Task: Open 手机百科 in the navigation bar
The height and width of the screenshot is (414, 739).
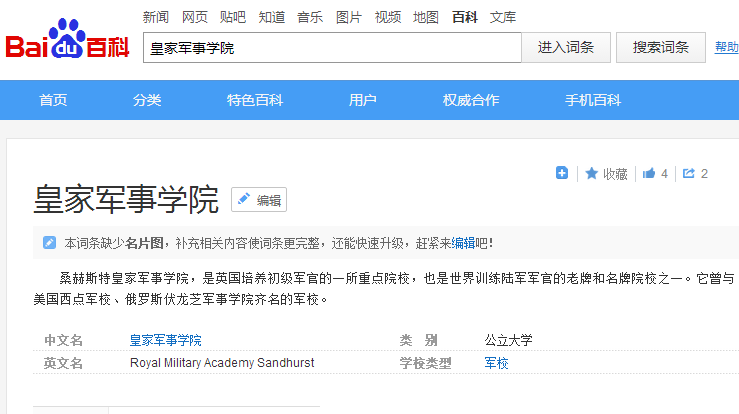Action: click(593, 100)
